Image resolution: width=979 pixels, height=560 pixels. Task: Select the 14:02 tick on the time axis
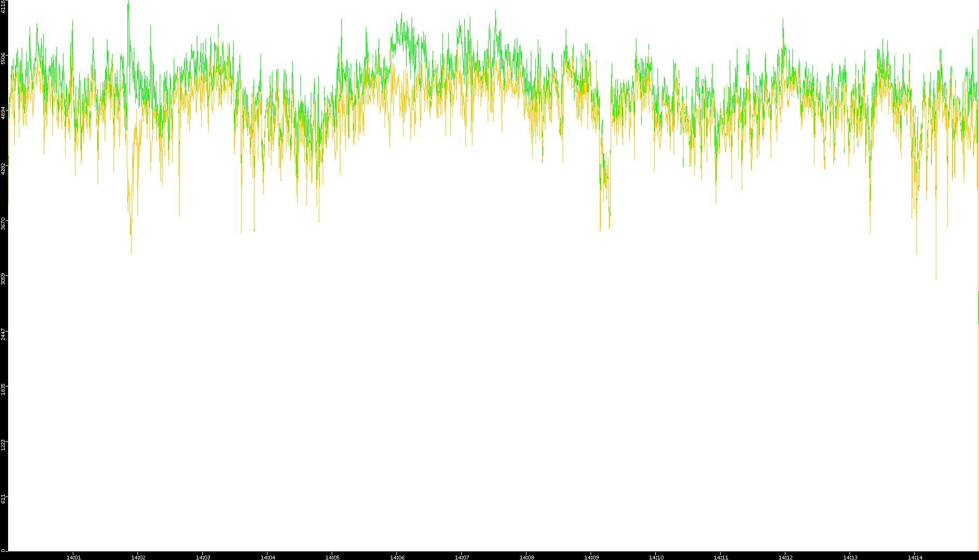(138, 557)
